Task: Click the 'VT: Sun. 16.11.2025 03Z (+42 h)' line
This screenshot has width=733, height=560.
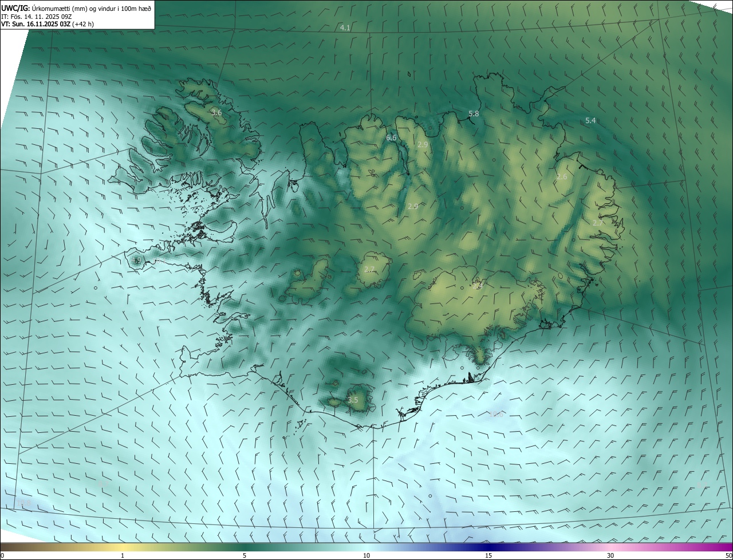Action: point(48,24)
